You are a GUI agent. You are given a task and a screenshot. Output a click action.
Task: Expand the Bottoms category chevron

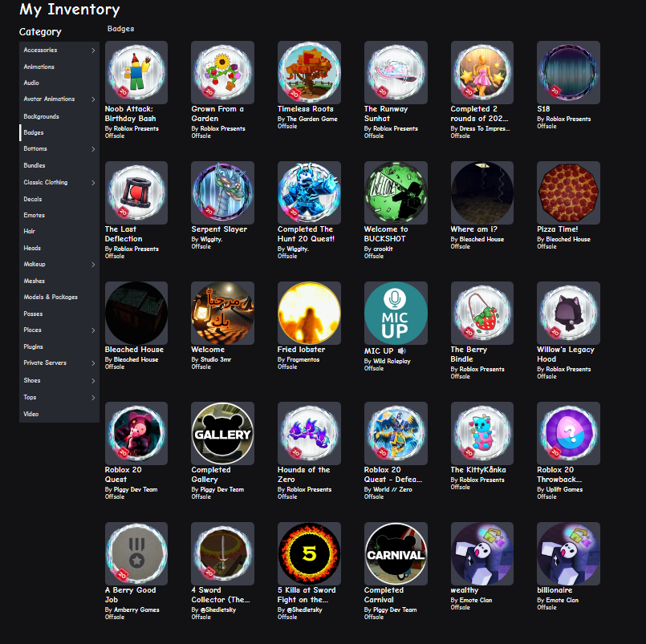[x=93, y=149]
